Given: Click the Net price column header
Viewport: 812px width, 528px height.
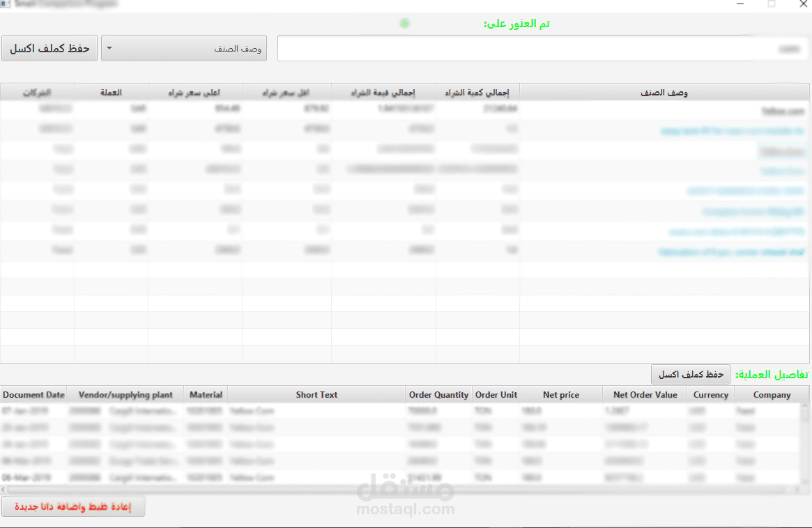Looking at the screenshot, I should click(562, 394).
